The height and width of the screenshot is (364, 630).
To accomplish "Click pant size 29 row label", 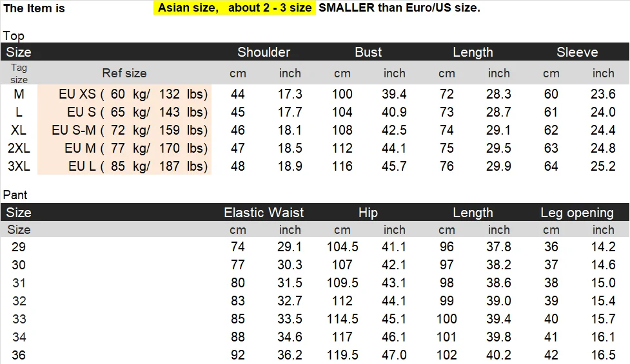I will (x=19, y=247).
